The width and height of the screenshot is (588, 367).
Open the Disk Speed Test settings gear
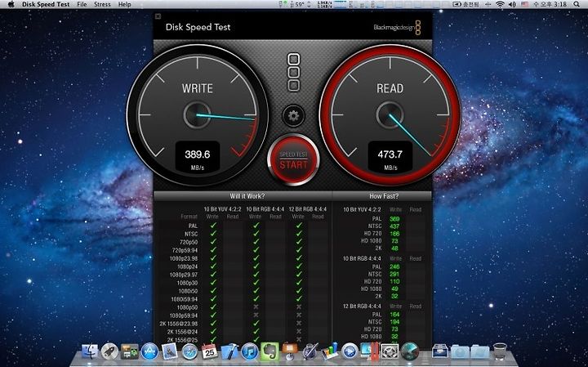point(293,115)
